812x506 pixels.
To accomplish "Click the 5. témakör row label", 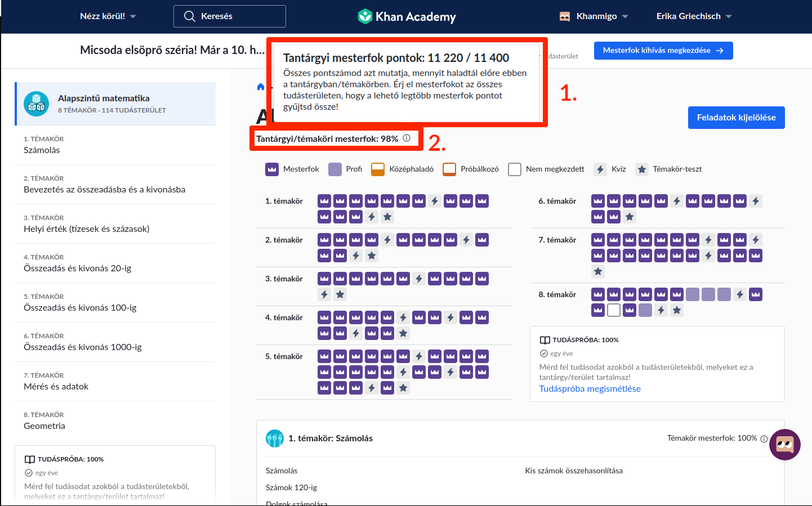I will tap(284, 356).
